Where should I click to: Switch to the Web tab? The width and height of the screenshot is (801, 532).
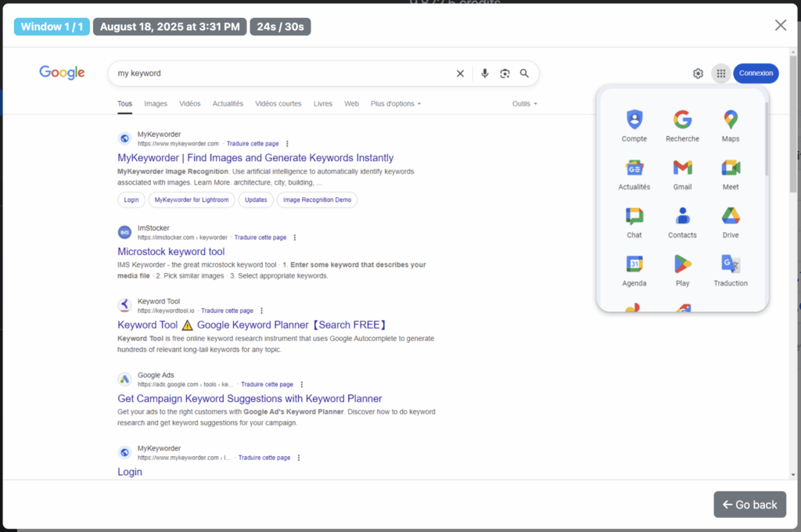coord(351,103)
